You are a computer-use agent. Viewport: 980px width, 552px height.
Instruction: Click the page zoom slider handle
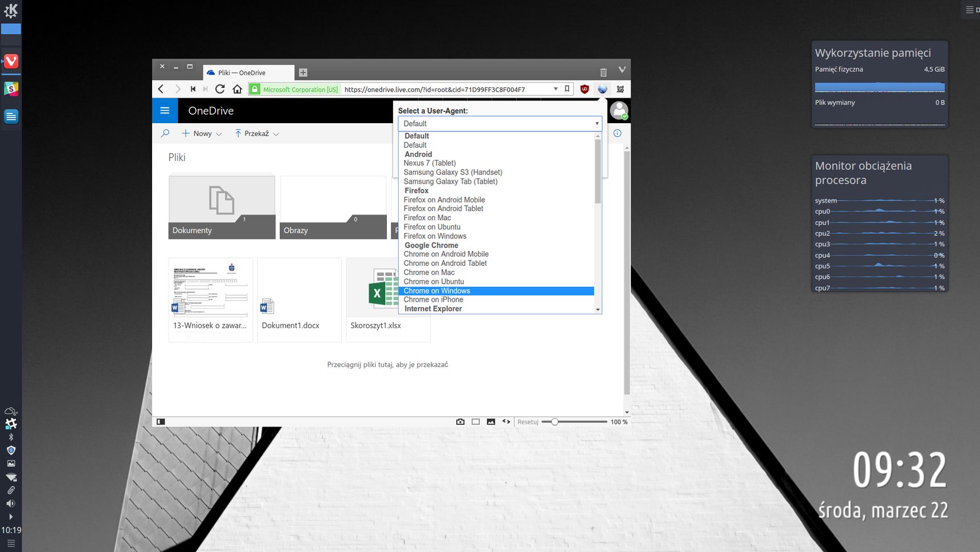[554, 422]
